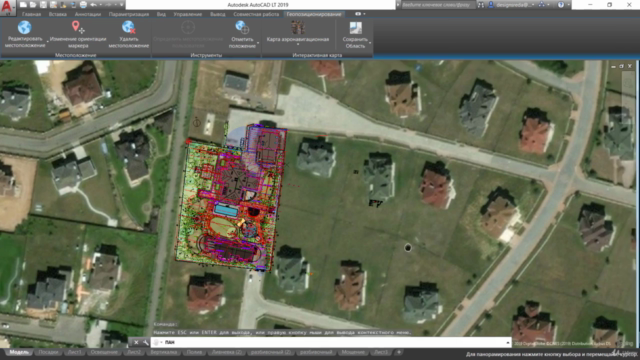The height and width of the screenshot is (360, 640).
Task: Click ribbon minimize toggle button after tabs
Action: [358, 14]
